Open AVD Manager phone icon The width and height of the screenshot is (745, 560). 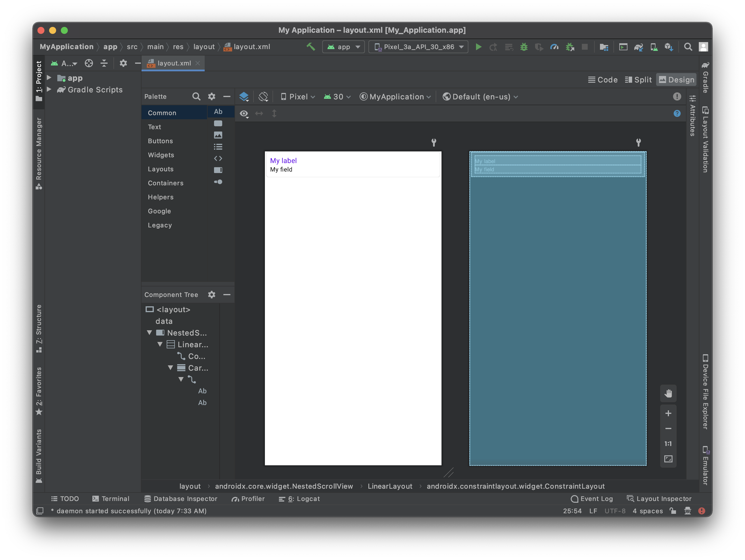(654, 47)
